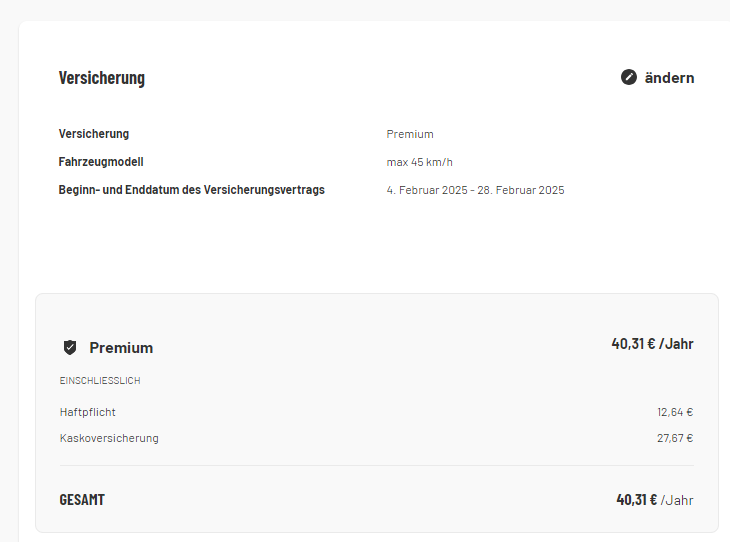Click the "Beginn- und Enddatum des Versicherungsvertrags" label
The width and height of the screenshot is (730, 542).
[x=192, y=190]
